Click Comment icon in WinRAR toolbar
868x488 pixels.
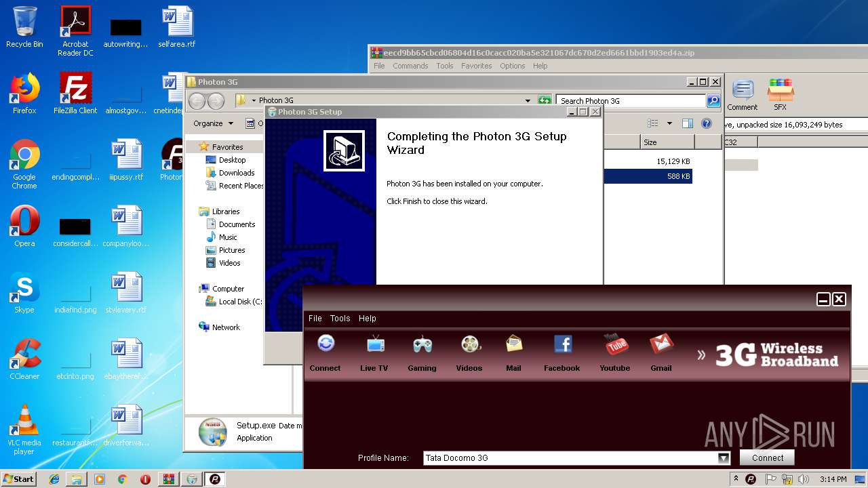tap(743, 96)
